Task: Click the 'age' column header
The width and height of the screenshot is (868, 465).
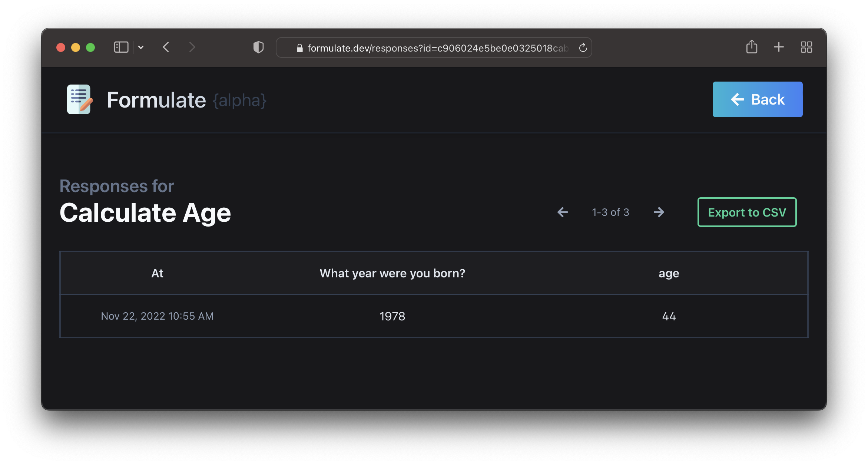Action: 669,273
